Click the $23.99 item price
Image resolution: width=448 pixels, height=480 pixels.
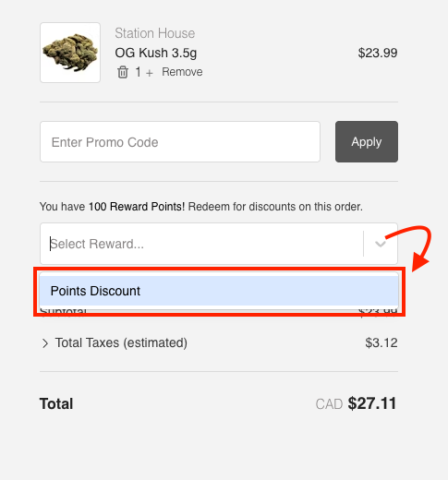(x=378, y=53)
